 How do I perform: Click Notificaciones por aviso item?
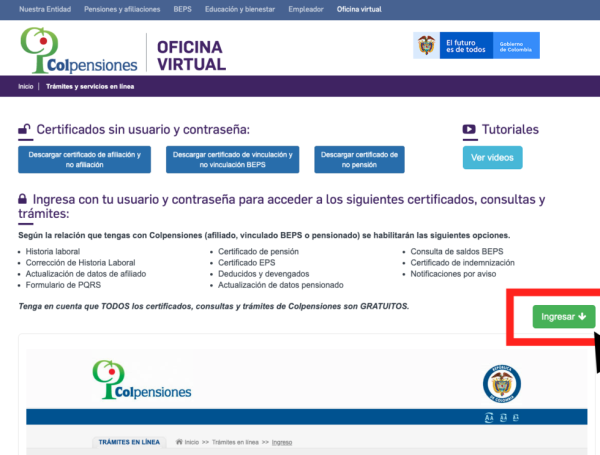tap(453, 274)
